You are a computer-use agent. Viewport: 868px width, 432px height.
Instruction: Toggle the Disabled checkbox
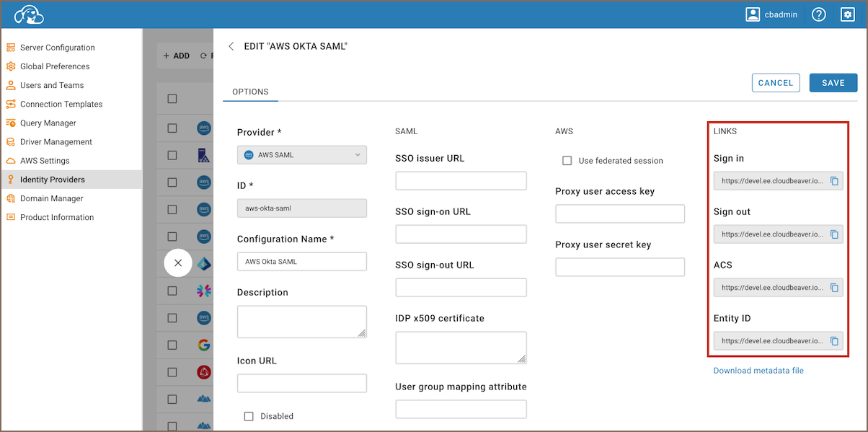[x=249, y=416]
